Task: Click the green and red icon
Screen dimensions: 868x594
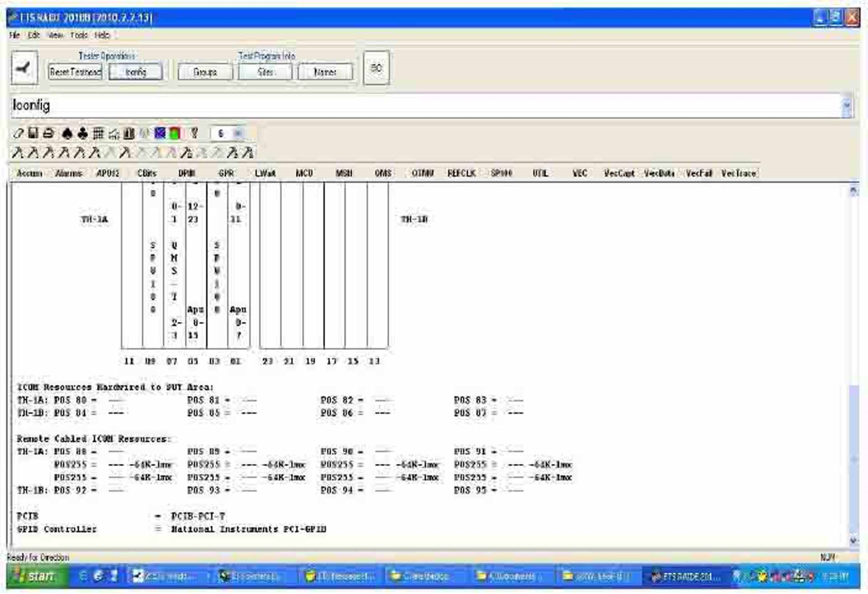Action: (175, 133)
